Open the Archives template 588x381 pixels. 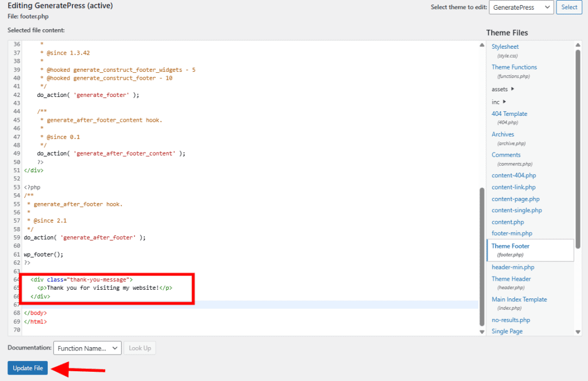(502, 134)
